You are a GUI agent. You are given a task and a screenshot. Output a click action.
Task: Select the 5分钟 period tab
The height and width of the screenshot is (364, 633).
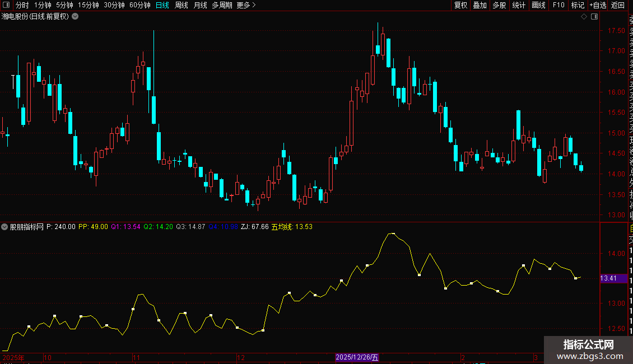click(64, 5)
